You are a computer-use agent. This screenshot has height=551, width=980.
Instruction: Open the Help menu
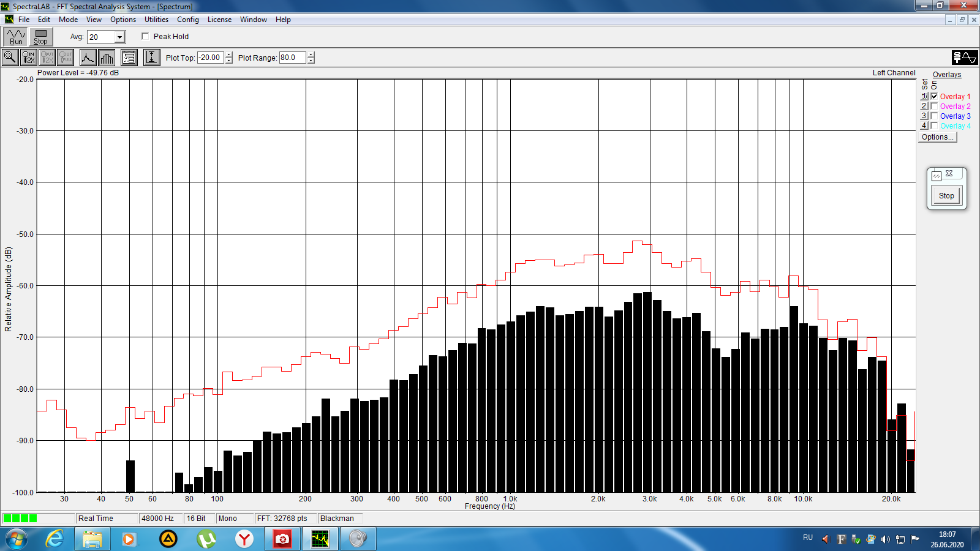pyautogui.click(x=283, y=20)
